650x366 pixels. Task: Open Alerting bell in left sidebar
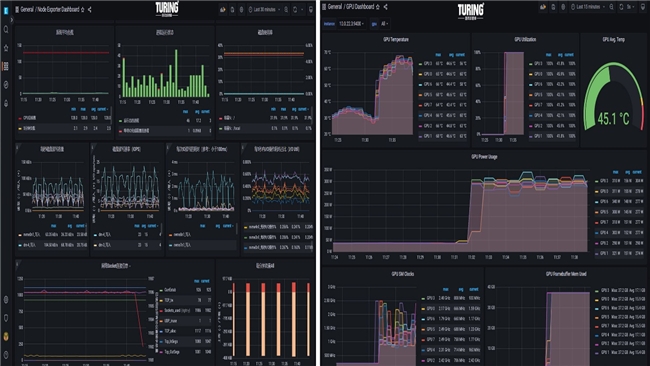6,103
